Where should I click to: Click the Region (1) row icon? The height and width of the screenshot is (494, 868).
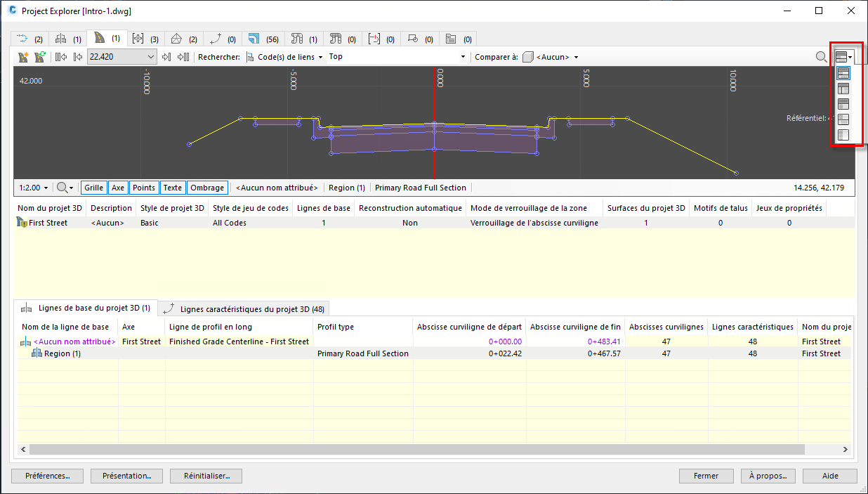pyautogui.click(x=37, y=353)
